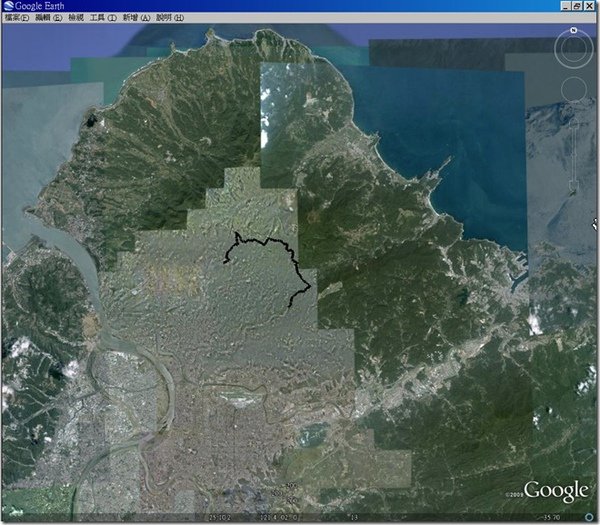Close the Google Earth window
Viewport: 600px width, 525px height.
[589, 6]
